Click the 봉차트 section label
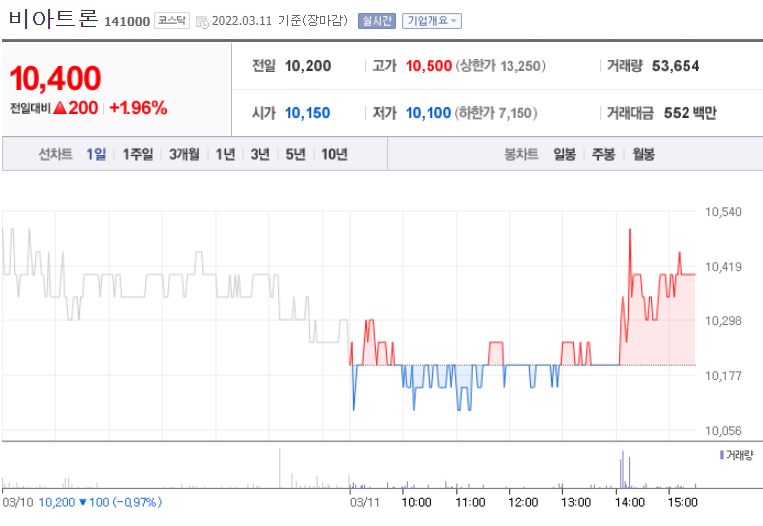Image resolution: width=763 pixels, height=526 pixels. pyautogui.click(x=521, y=154)
